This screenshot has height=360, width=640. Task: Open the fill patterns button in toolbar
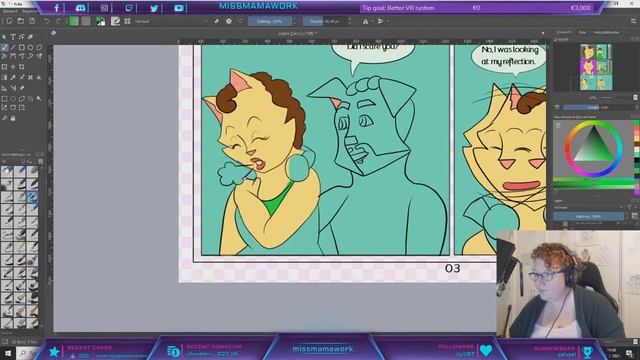click(x=86, y=21)
